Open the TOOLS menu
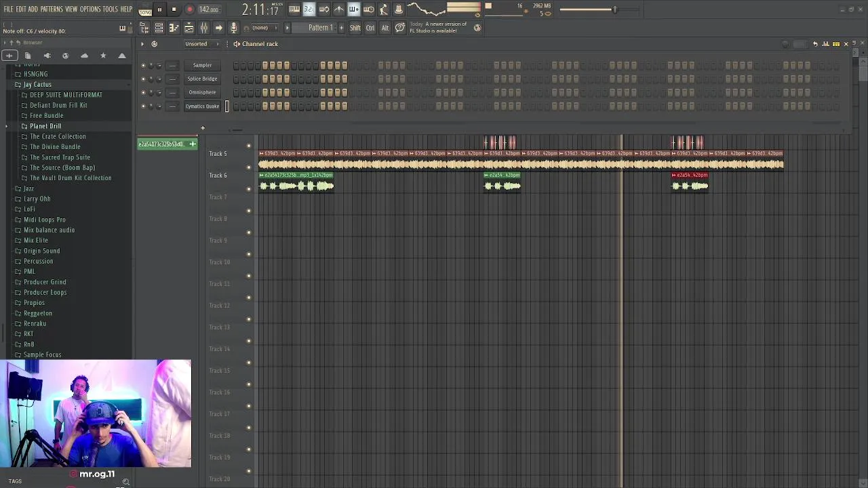This screenshot has width=868, height=488. point(111,9)
